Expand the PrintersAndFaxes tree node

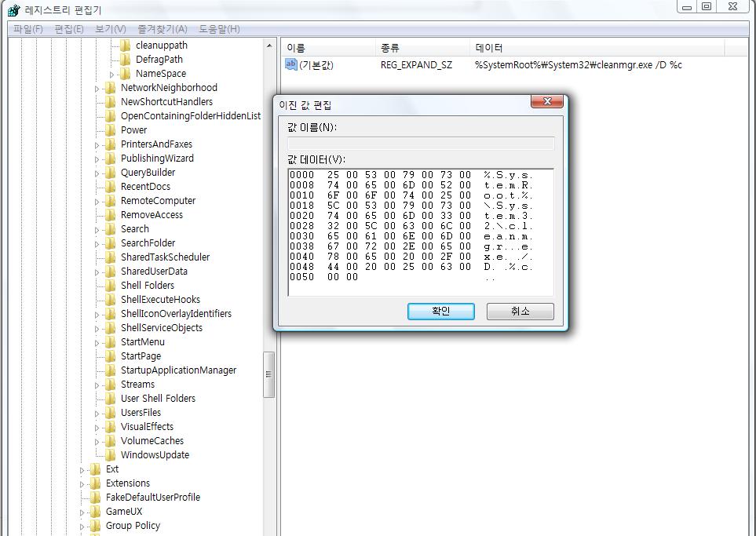tap(97, 145)
